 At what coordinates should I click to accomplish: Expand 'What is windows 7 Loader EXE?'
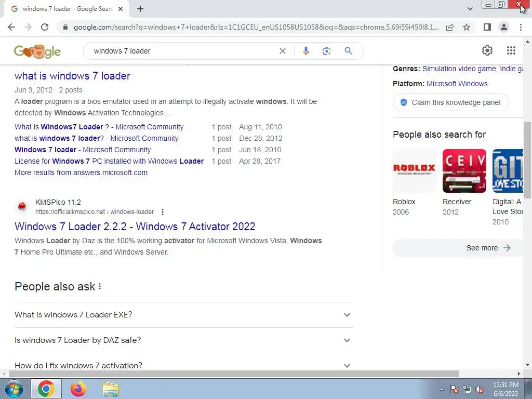[184, 315]
